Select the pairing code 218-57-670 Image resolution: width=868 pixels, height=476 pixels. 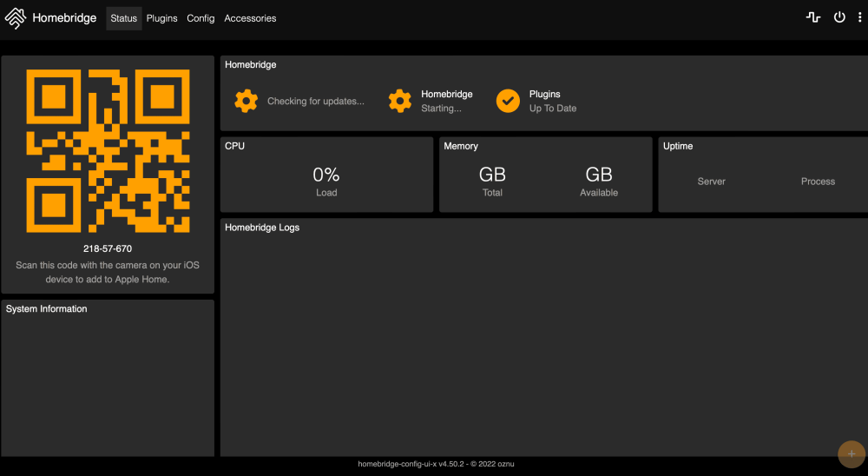point(108,248)
